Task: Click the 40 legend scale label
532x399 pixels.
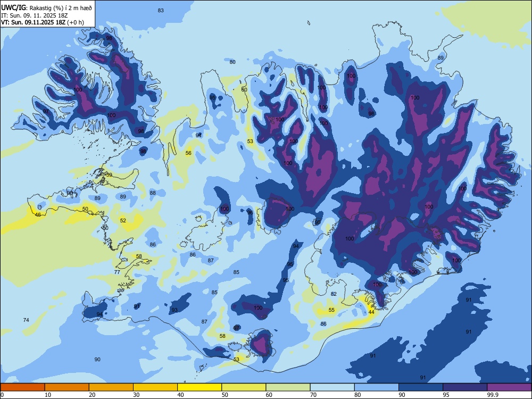Action: click(180, 395)
